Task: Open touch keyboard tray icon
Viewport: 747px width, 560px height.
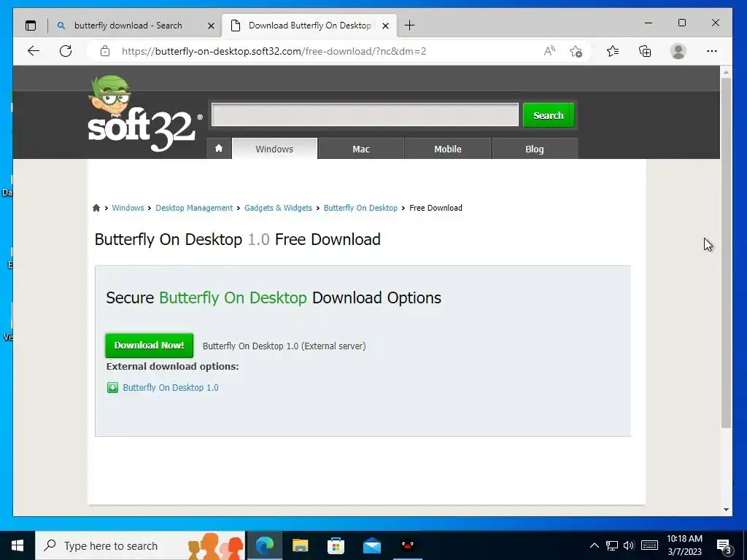Action: pos(649,545)
